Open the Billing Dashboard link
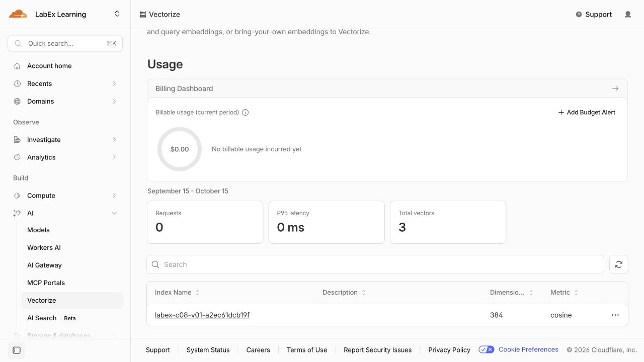 (387, 88)
